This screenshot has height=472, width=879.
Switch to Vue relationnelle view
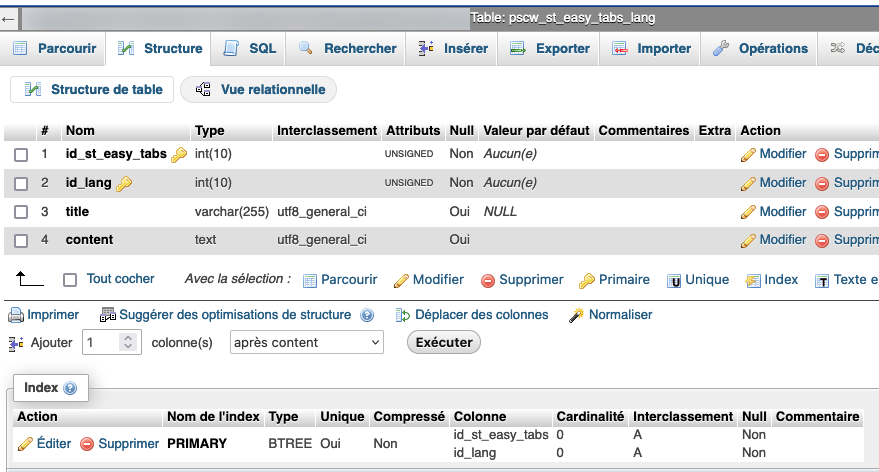pyautogui.click(x=259, y=89)
